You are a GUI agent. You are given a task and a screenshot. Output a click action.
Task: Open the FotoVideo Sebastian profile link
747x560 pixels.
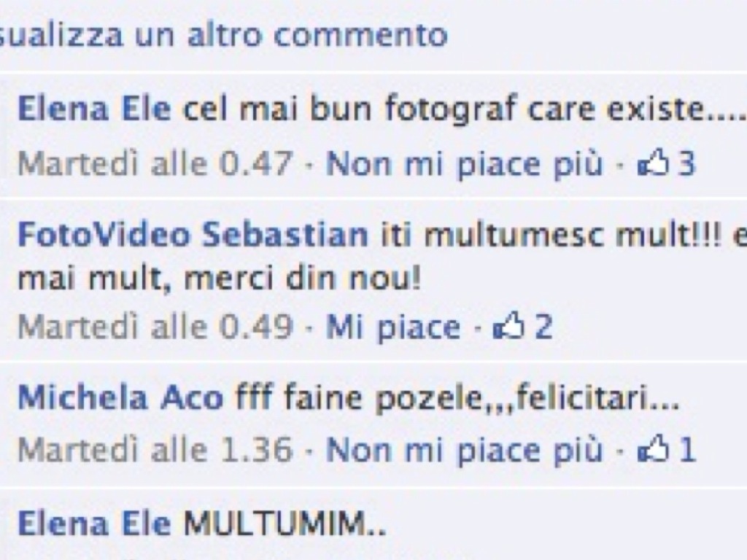click(x=193, y=236)
